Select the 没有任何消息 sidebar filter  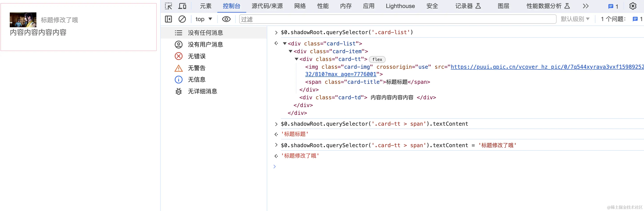point(214,33)
